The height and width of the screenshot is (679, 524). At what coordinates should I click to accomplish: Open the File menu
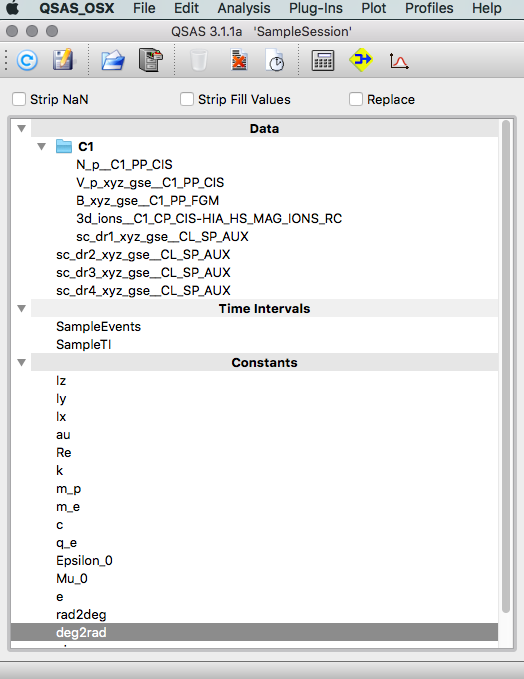[x=144, y=8]
